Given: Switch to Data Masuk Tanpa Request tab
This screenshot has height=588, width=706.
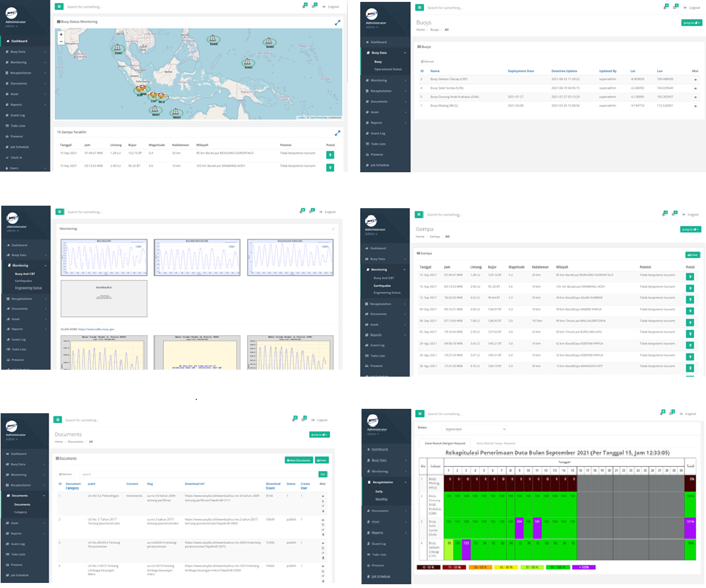Looking at the screenshot, I should coord(496,444).
